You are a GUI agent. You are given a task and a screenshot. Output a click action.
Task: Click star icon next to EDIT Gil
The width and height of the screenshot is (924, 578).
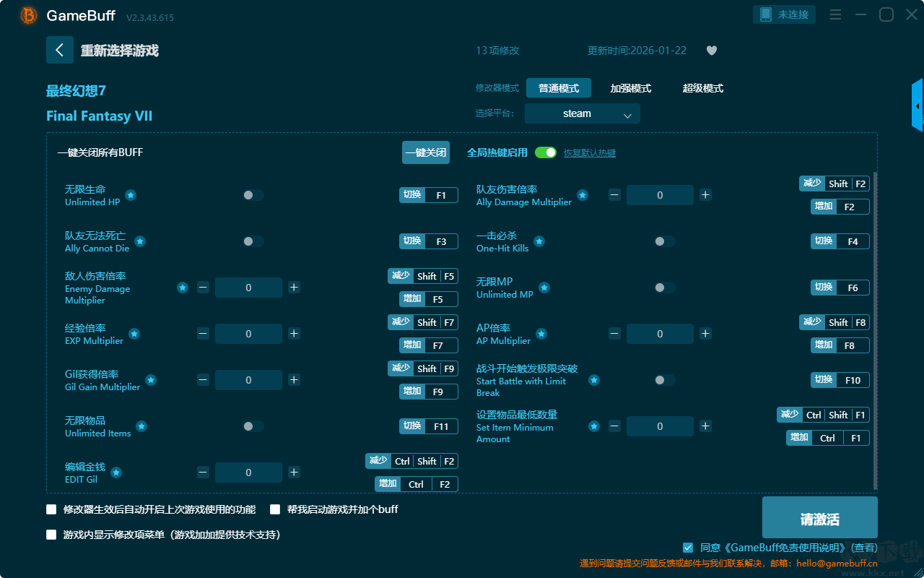(116, 473)
